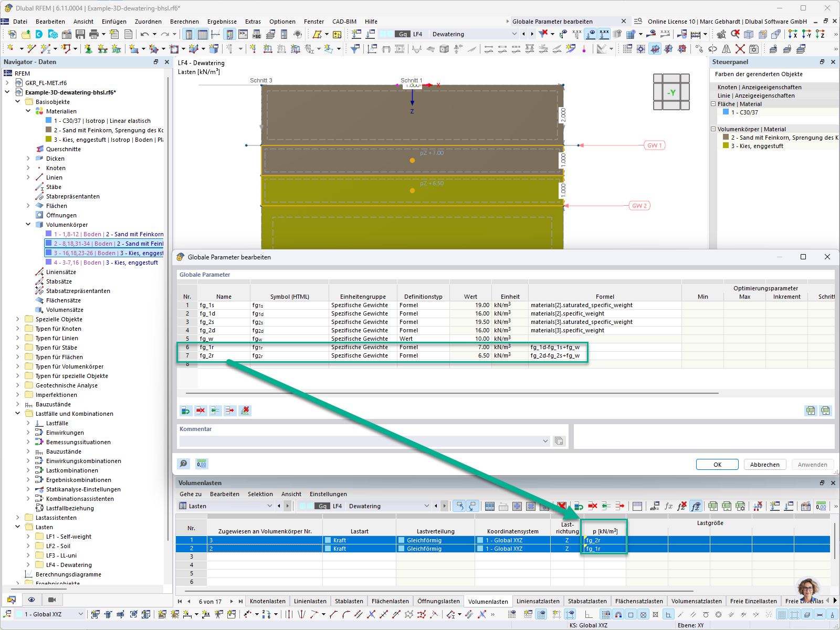Image resolution: width=840 pixels, height=630 pixels.
Task: Click the blue C30/37 color swatch in Steuerpanel
Action: click(726, 112)
